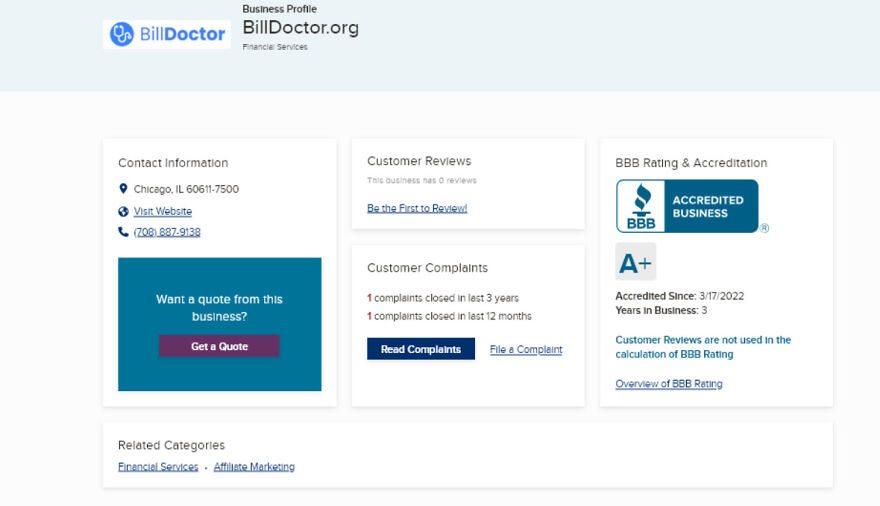Open Financial Services related category link
Screen dimensions: 880x506
(158, 467)
